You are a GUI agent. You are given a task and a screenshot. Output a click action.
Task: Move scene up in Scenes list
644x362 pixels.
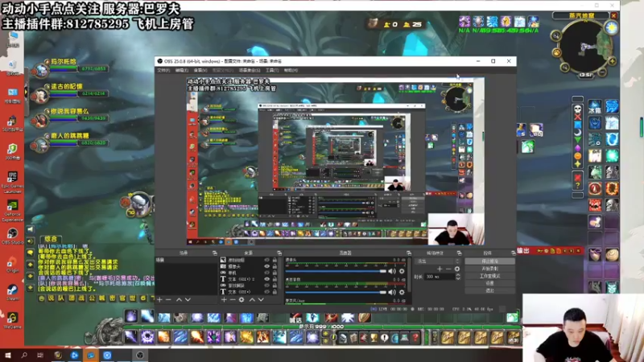point(179,300)
